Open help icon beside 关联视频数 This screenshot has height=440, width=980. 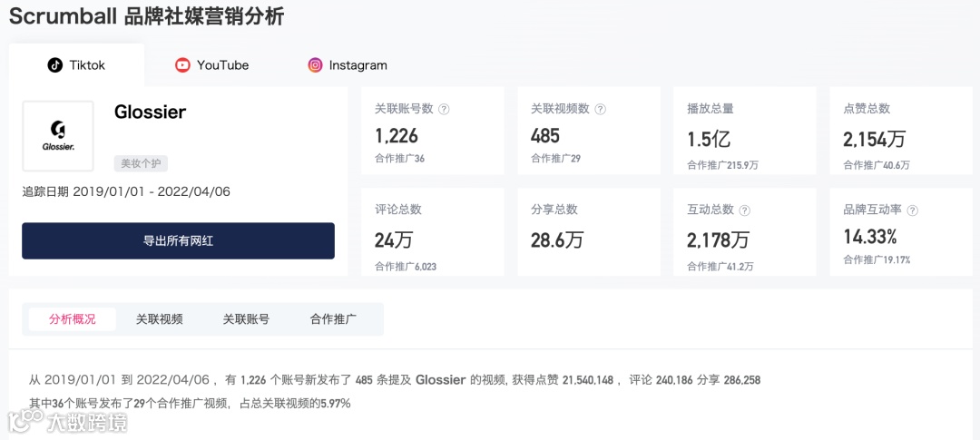point(600,109)
